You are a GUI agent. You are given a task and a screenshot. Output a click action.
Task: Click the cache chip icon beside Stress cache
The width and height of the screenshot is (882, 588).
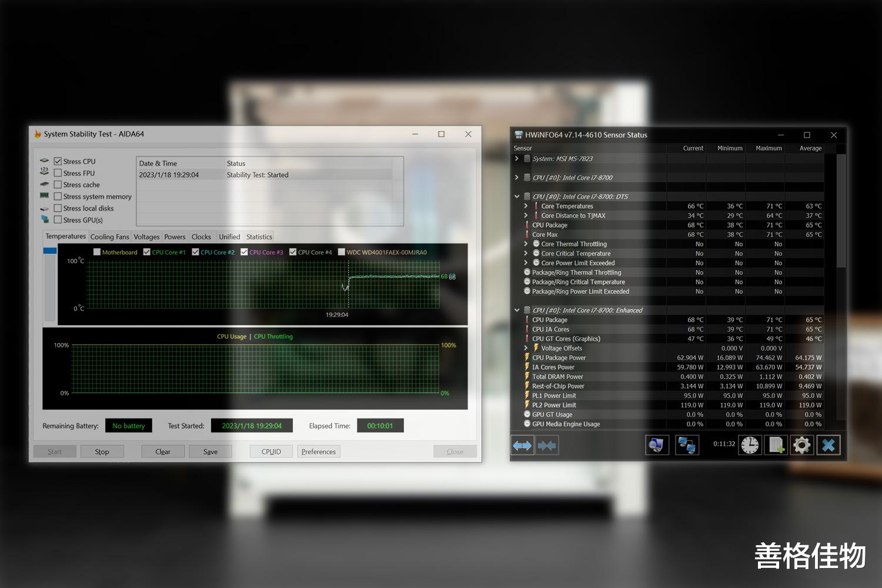(x=44, y=184)
